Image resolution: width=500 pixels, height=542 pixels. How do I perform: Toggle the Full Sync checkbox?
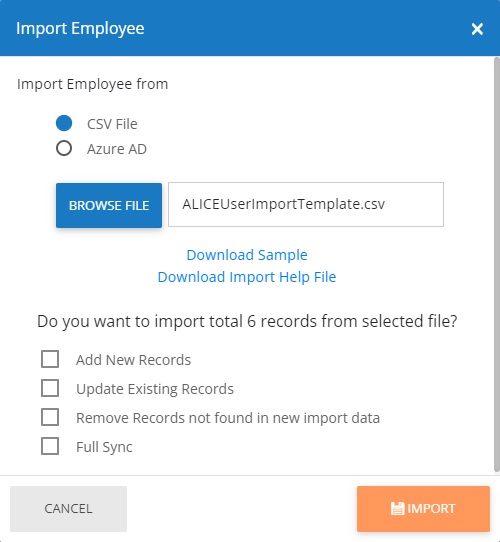[50, 446]
